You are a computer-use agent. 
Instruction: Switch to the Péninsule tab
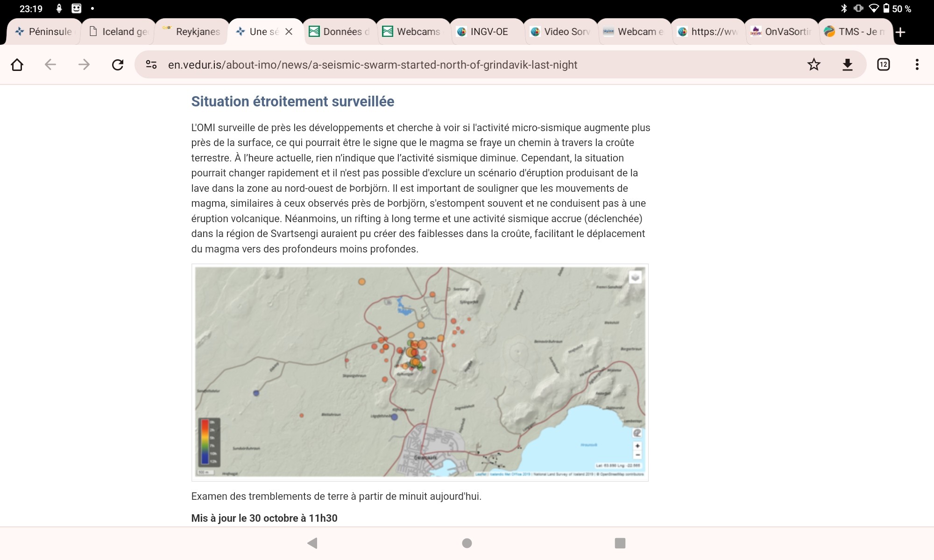click(x=44, y=32)
